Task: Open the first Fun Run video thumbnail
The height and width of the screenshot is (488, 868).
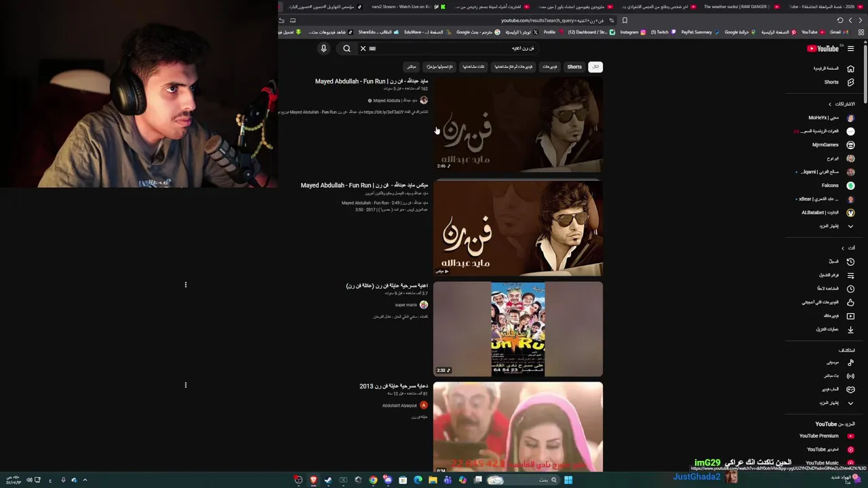Action: pyautogui.click(x=518, y=125)
